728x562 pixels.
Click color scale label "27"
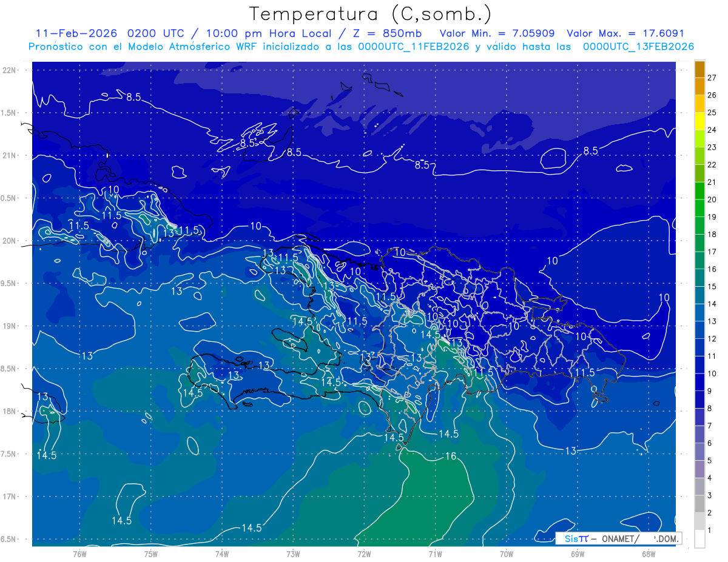(x=712, y=78)
